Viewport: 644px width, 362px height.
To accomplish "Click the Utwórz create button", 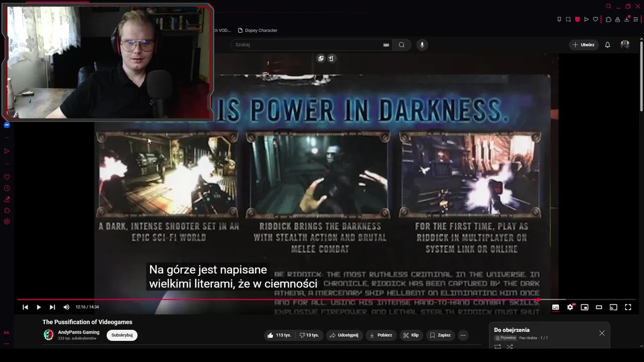I will [584, 45].
